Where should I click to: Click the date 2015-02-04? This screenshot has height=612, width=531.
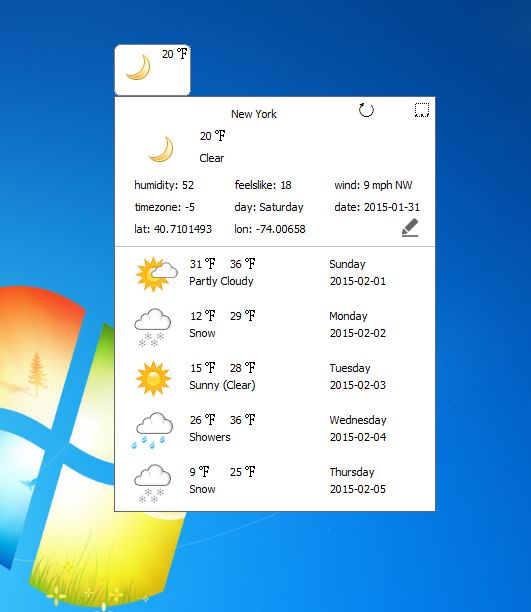pyautogui.click(x=358, y=437)
